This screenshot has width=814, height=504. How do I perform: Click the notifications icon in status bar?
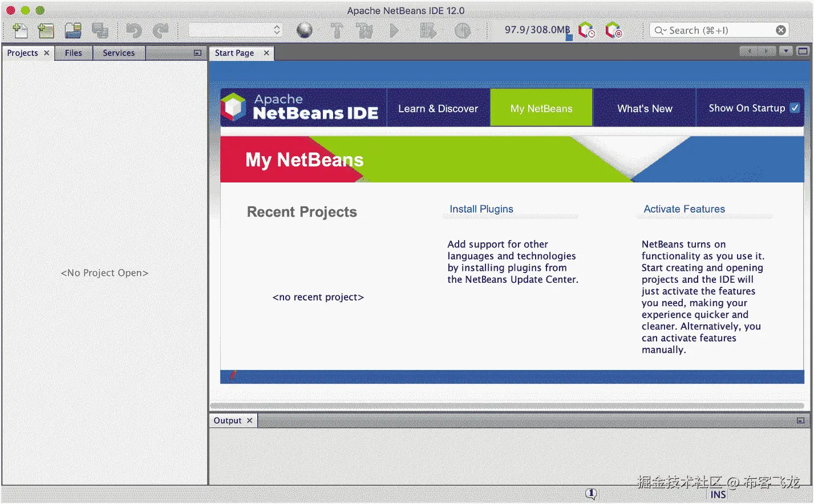click(591, 494)
